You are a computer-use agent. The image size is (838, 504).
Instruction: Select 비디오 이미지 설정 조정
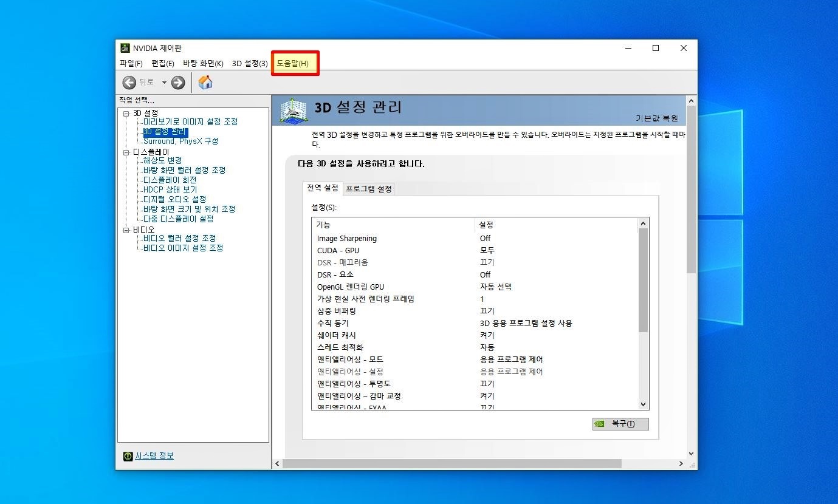[183, 248]
